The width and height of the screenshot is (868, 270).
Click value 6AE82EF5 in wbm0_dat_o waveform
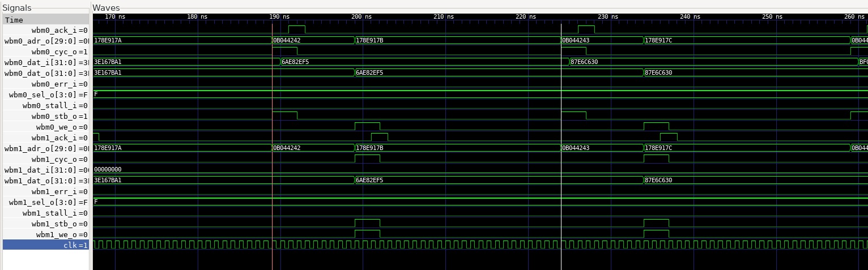click(x=369, y=72)
